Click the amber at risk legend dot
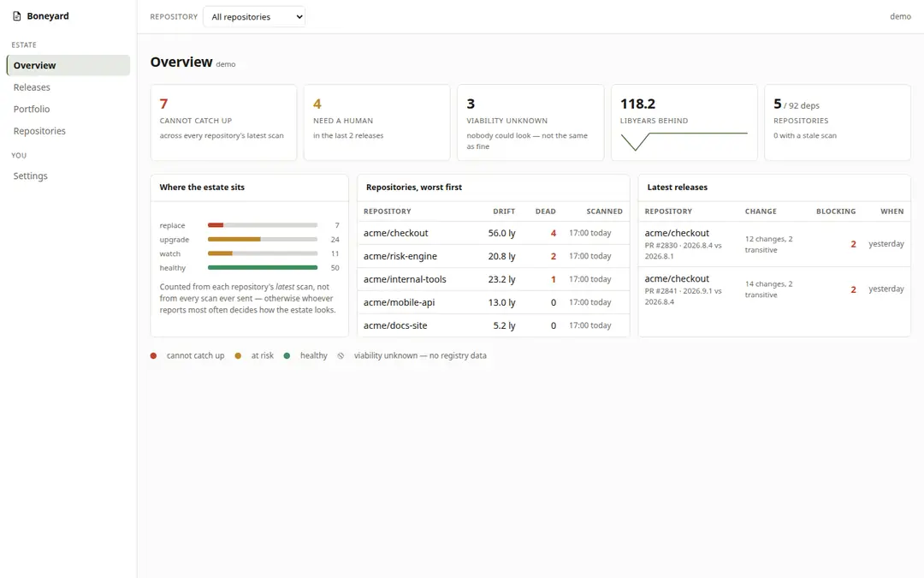This screenshot has width=924, height=578. 238,355
